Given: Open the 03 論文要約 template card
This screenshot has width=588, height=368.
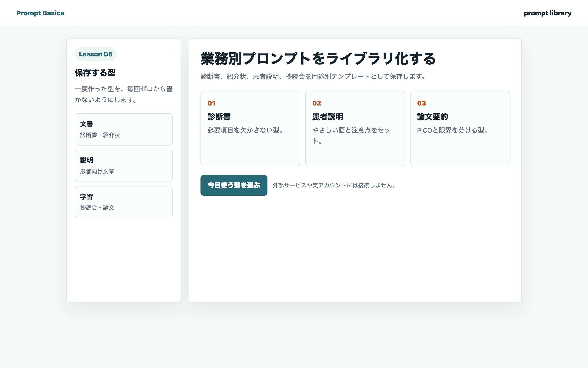Looking at the screenshot, I should [x=460, y=128].
